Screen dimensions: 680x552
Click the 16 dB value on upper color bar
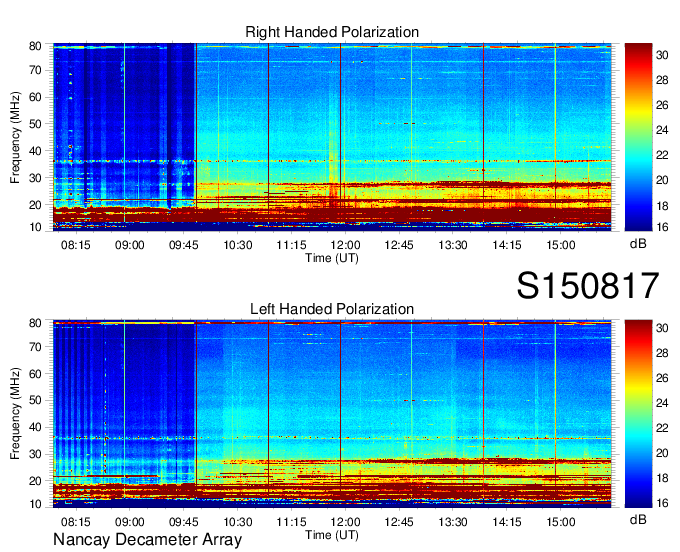[662, 226]
